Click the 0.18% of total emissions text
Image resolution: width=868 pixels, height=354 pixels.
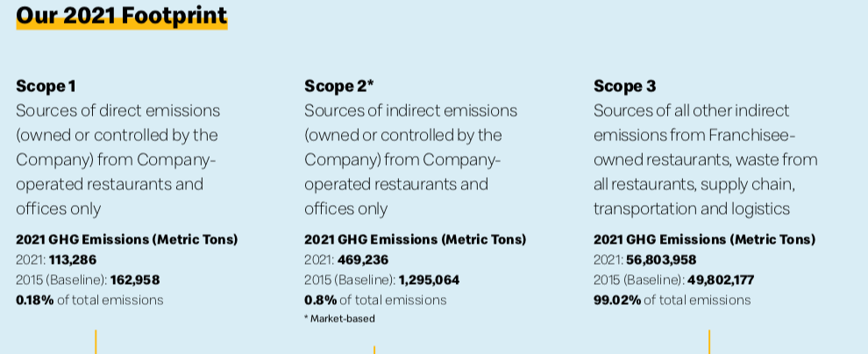tap(89, 301)
